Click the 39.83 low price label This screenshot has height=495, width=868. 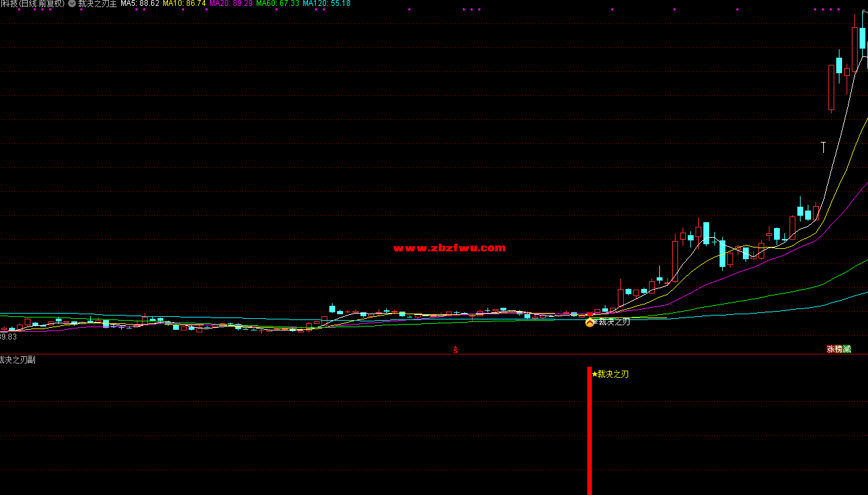coord(8,337)
